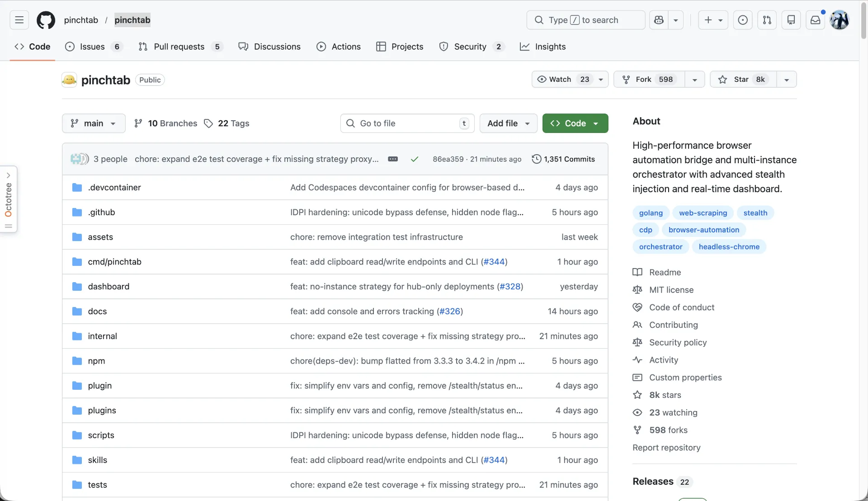Open the hamburger navigation menu
Screen dimensions: 868x501
[x=19, y=20]
